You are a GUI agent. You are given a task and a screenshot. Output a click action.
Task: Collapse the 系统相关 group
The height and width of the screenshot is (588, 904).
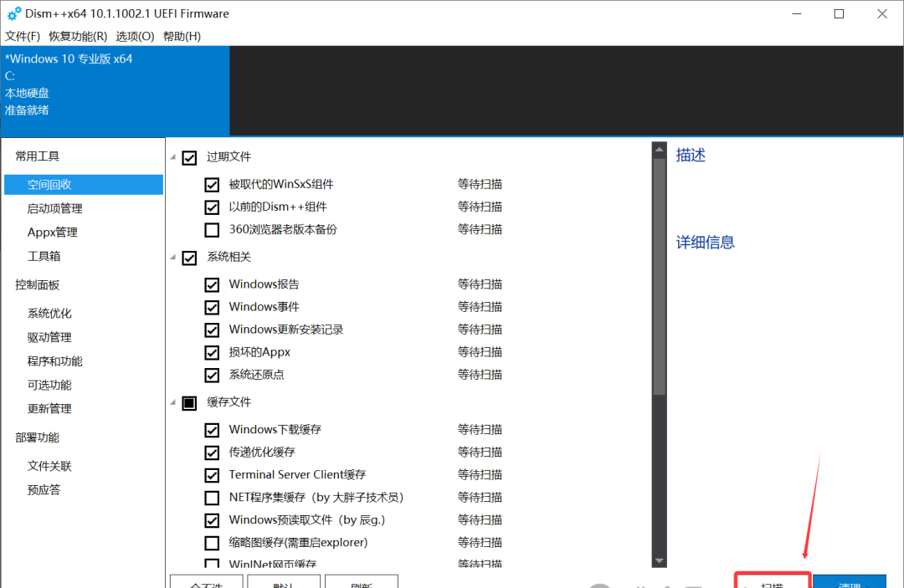(x=173, y=258)
